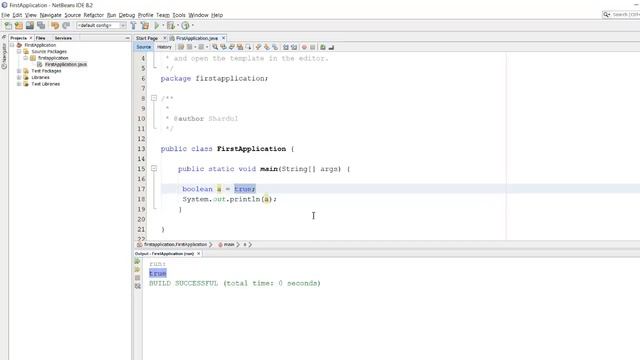The width and height of the screenshot is (640, 360).
Task: Switch to the Source view
Action: tap(143, 47)
